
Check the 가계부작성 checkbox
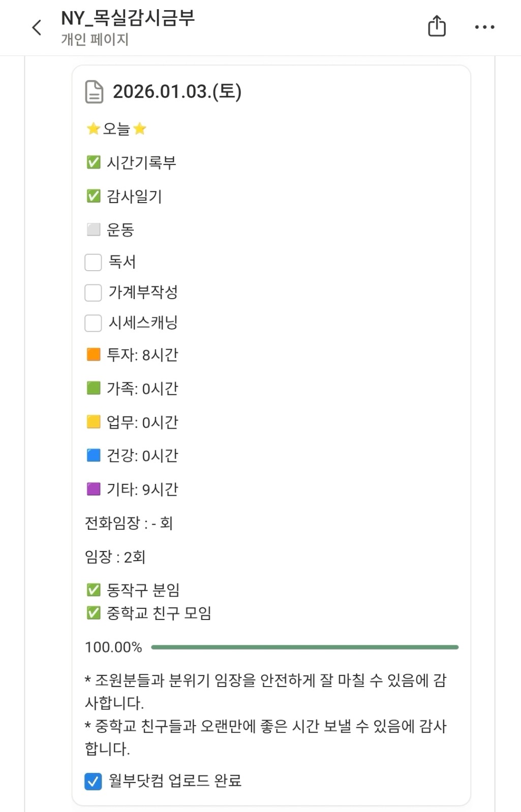[x=93, y=293]
